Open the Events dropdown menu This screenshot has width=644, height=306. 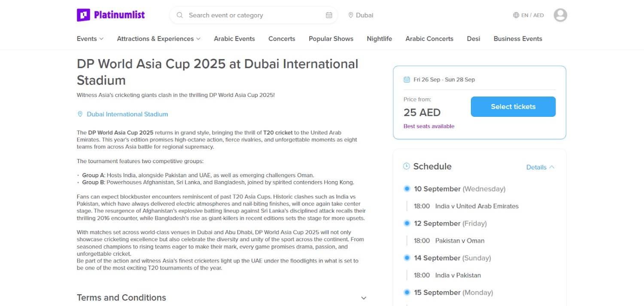coord(89,39)
